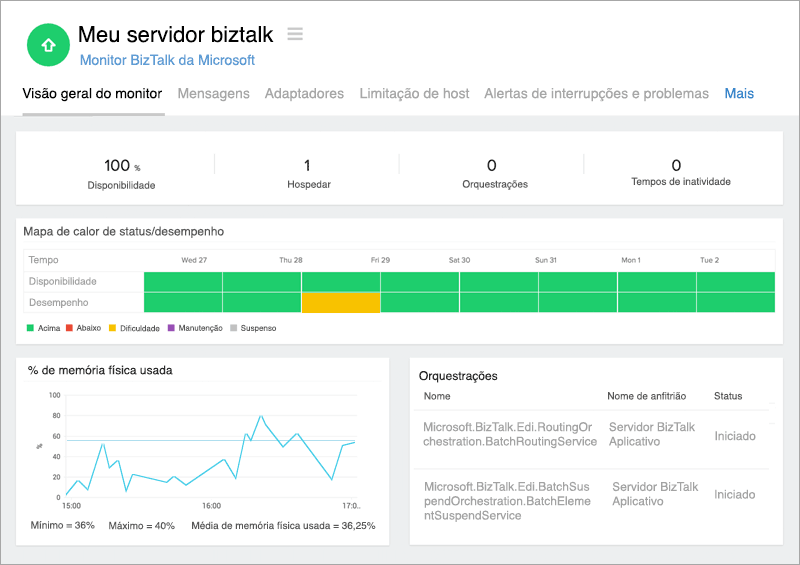Click the Orquestrações panel heading
The height and width of the screenshot is (565, 800).
[x=458, y=376]
